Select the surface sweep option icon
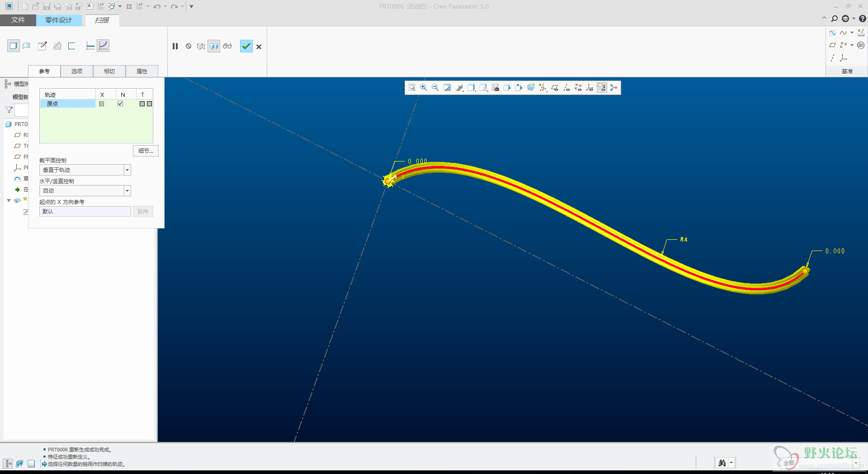 27,46
